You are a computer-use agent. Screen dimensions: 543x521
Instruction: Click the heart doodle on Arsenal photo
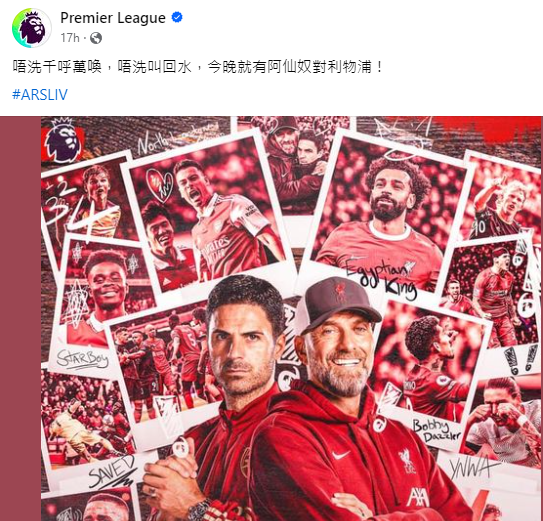[159, 185]
